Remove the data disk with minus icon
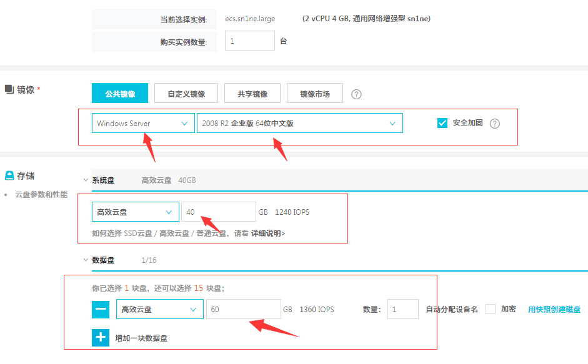588x364 pixels. [101, 309]
